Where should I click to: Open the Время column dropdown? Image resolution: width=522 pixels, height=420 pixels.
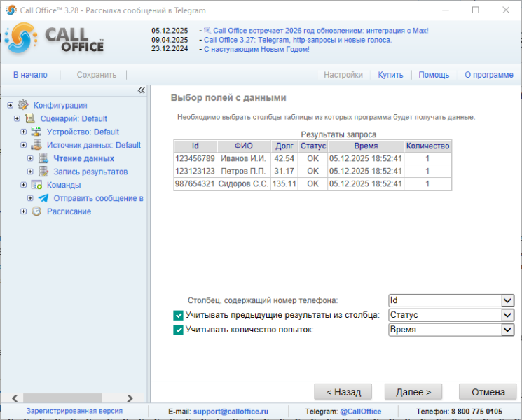pyautogui.click(x=507, y=330)
